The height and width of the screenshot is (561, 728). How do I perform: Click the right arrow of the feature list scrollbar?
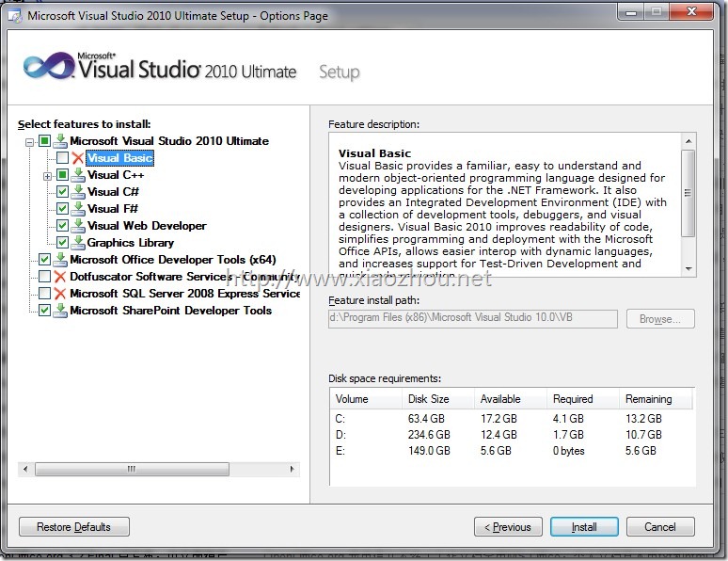pyautogui.click(x=292, y=469)
